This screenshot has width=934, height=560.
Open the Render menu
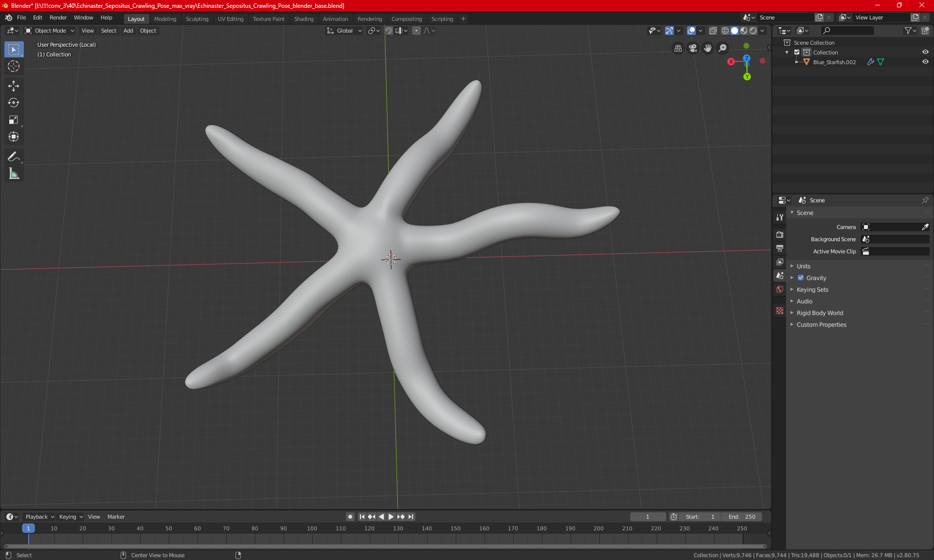[58, 17]
